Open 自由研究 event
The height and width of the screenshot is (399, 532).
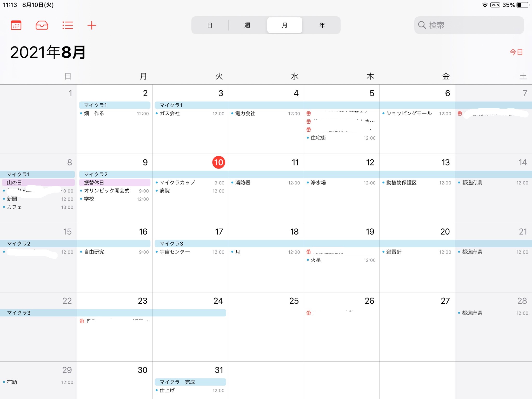tap(115, 252)
